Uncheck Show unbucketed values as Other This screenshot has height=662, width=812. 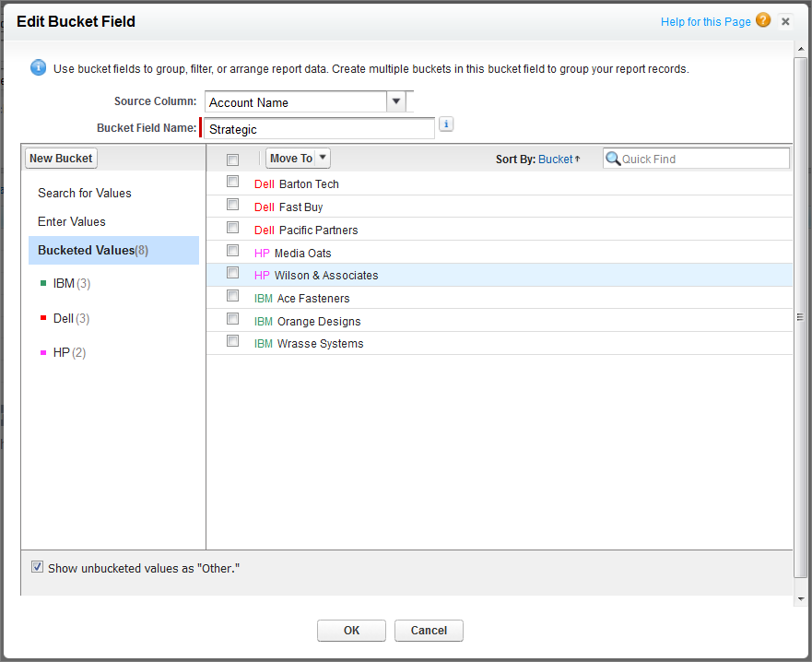click(x=37, y=567)
